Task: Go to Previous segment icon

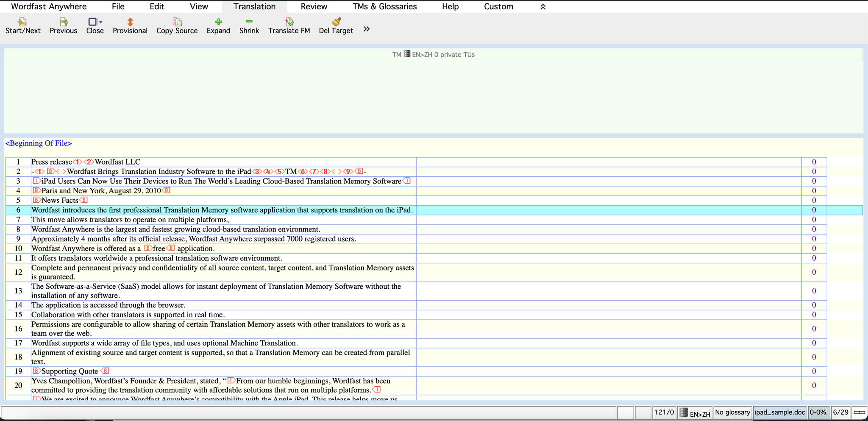Action: tap(64, 21)
